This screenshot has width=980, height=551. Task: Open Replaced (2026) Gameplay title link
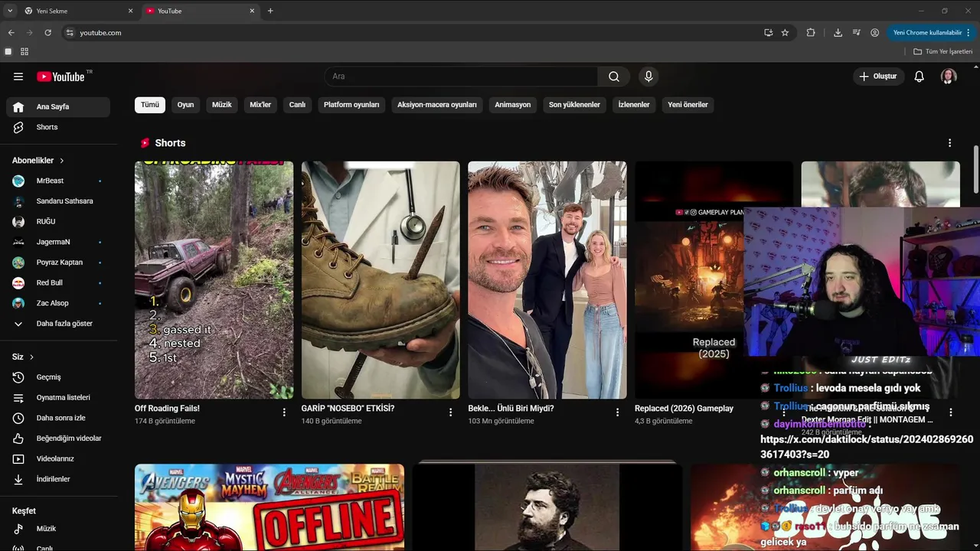click(684, 409)
